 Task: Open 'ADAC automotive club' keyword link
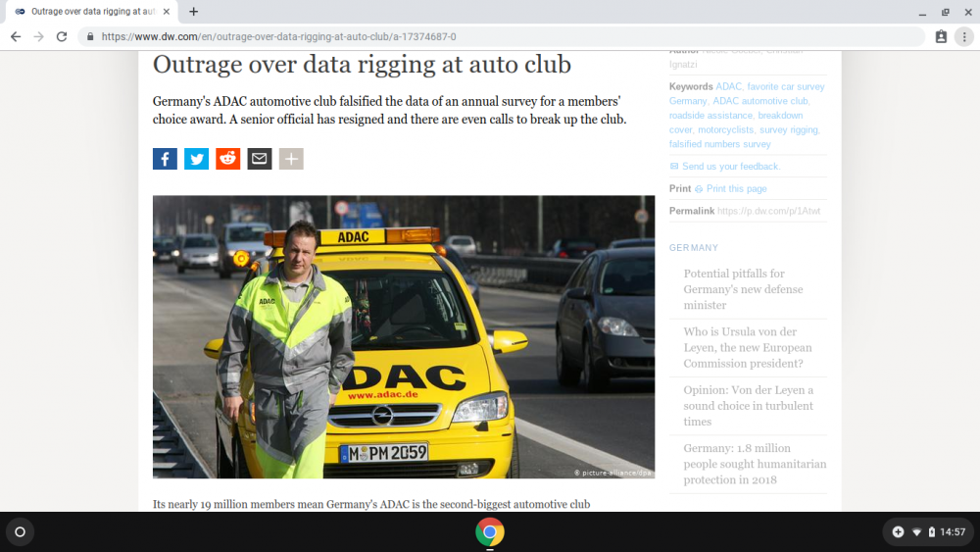tap(760, 101)
